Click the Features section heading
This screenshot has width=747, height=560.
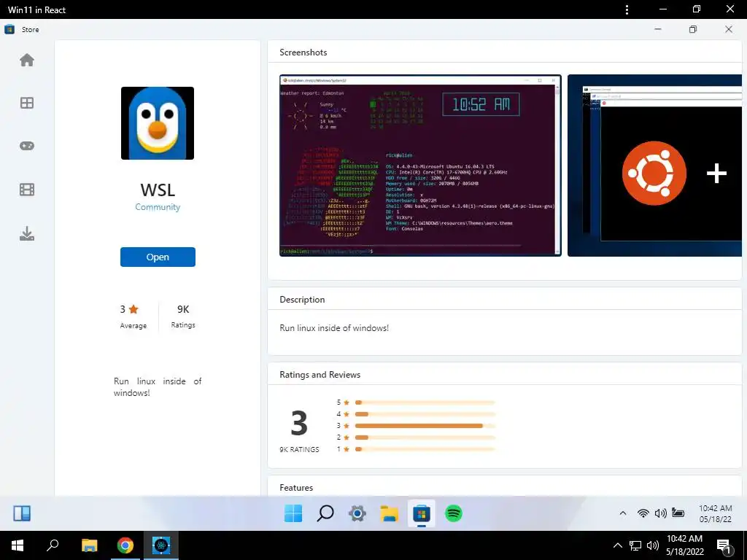point(296,488)
